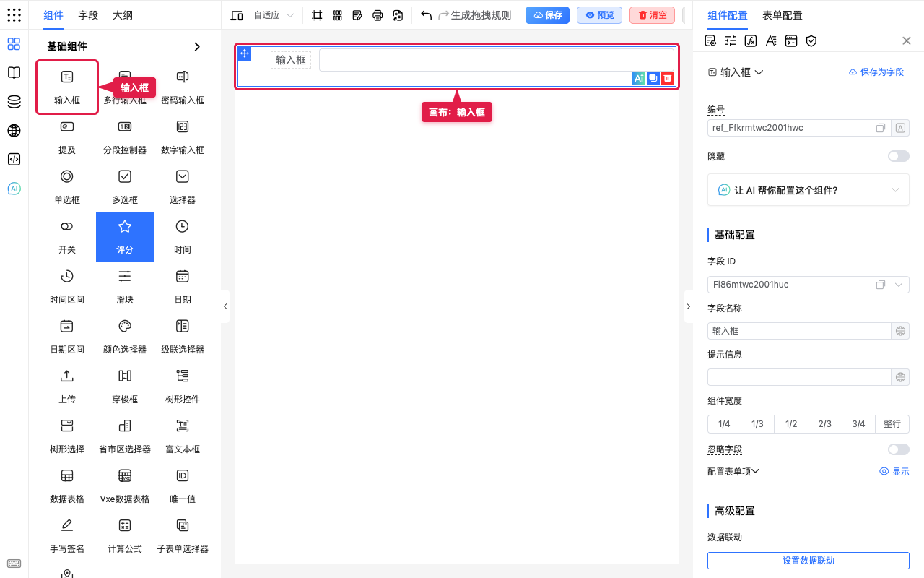
Task: Switch to the 组件配置 tab
Action: click(728, 15)
